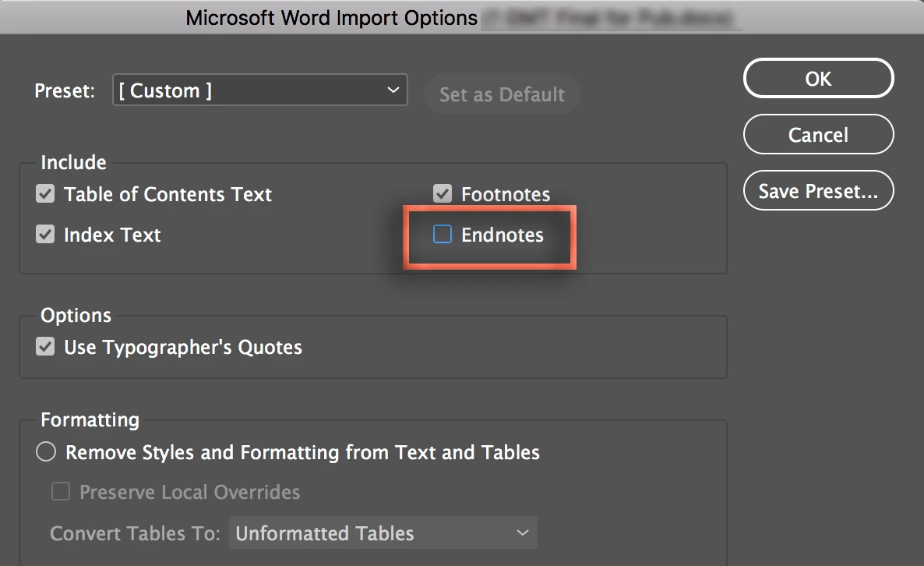Disable the Footnotes checkbox
The width and height of the screenshot is (924, 566).
[443, 194]
